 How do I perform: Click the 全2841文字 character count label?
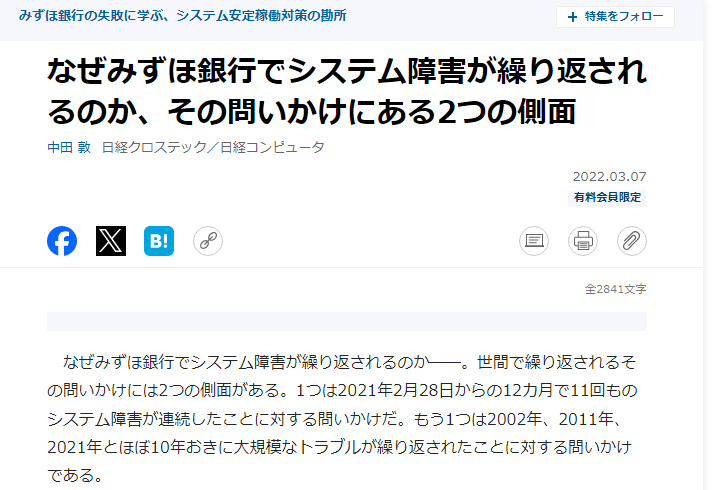pos(616,289)
